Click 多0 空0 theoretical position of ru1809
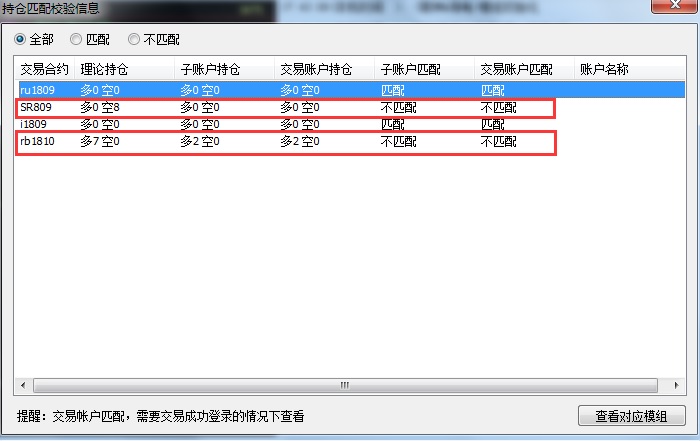This screenshot has width=700, height=441. [x=100, y=90]
